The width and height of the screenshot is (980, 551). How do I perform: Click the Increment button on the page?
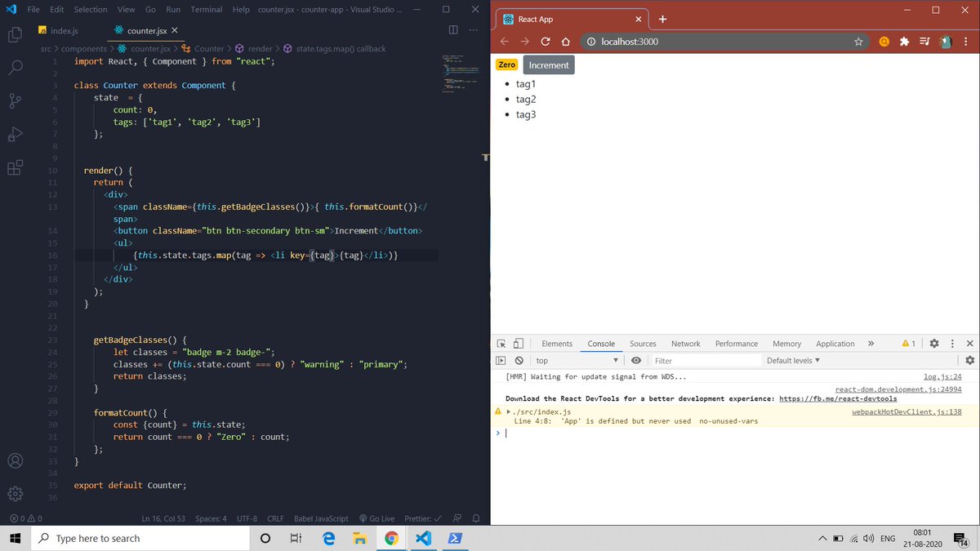click(549, 65)
